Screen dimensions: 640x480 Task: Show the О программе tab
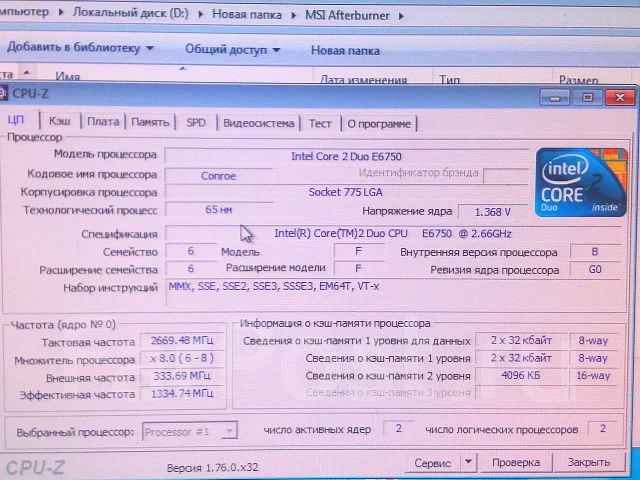point(379,124)
